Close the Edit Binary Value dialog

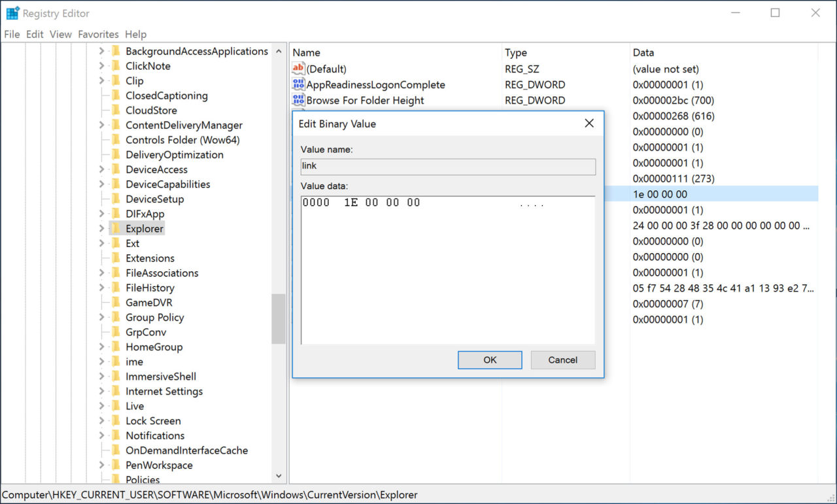pos(589,124)
